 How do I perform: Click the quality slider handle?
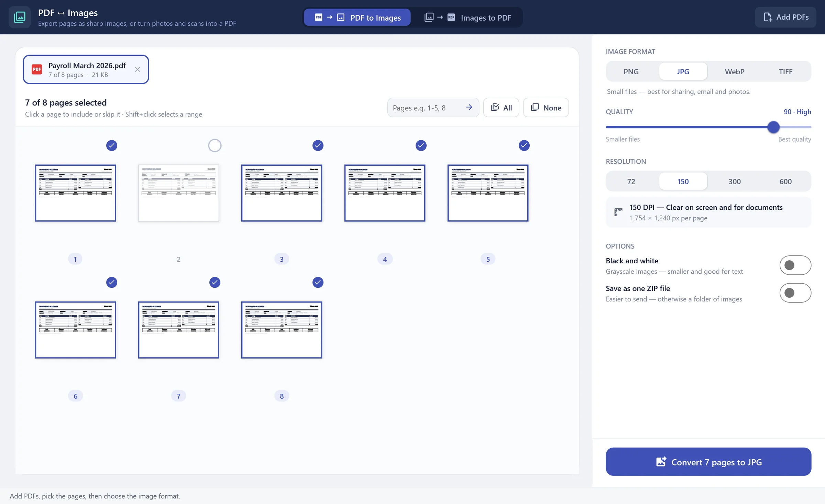click(x=773, y=127)
